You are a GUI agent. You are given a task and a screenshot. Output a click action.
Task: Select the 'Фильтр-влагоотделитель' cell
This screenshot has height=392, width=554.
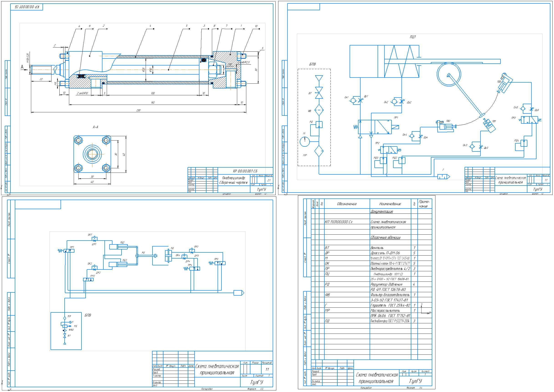coord(390,295)
